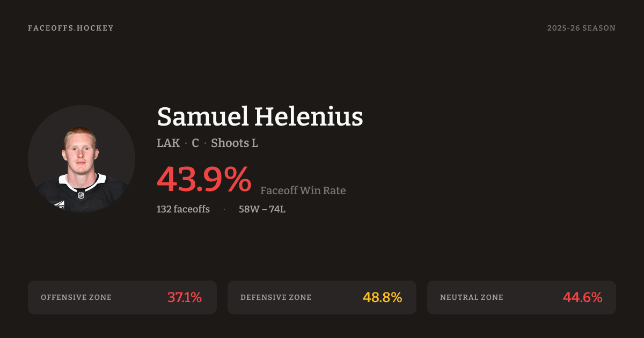Click the large 43.9% win rate figure
The width and height of the screenshot is (644, 338).
(204, 179)
